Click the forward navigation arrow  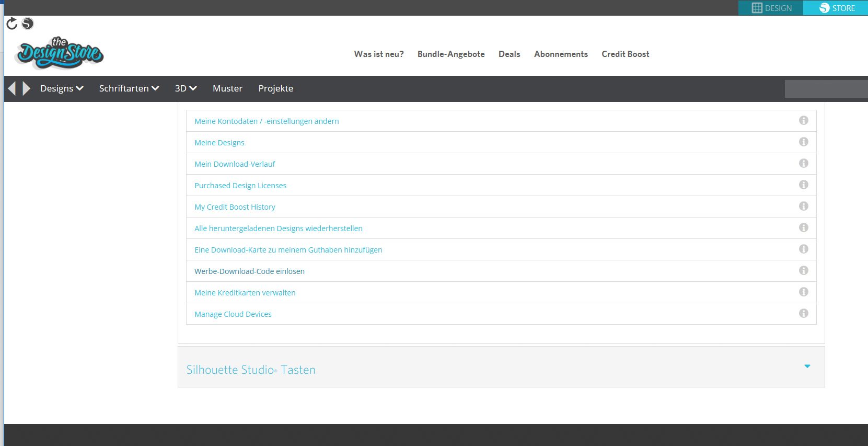pyautogui.click(x=26, y=88)
